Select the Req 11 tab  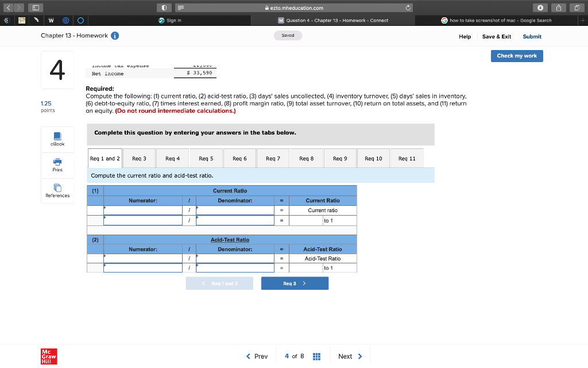click(x=407, y=159)
